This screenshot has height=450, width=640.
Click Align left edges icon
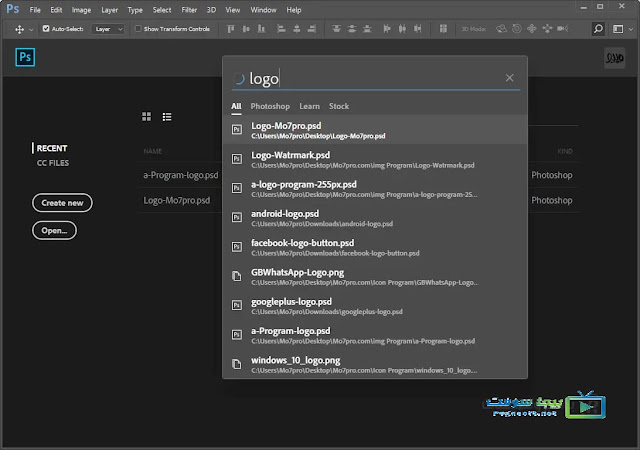click(281, 29)
